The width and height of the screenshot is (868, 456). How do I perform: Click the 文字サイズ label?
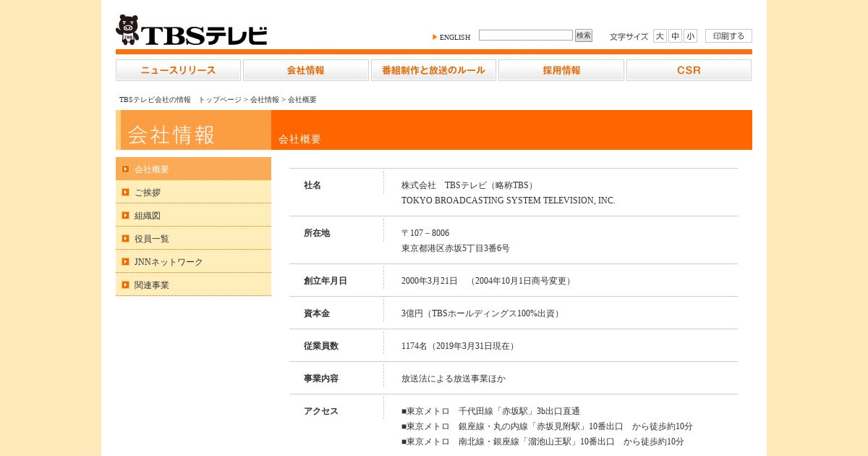click(629, 36)
